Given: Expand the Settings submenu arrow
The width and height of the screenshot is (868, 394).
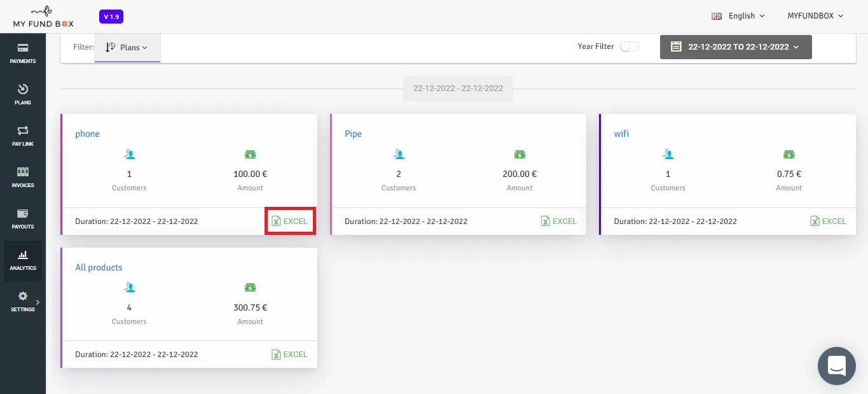Looking at the screenshot, I should pos(38,302).
